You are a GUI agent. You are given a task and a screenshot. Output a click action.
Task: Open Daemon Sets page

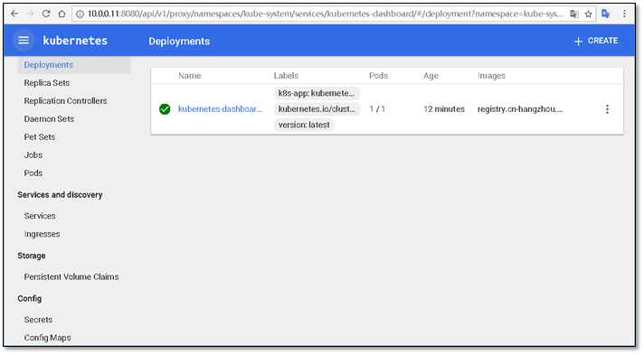49,119
